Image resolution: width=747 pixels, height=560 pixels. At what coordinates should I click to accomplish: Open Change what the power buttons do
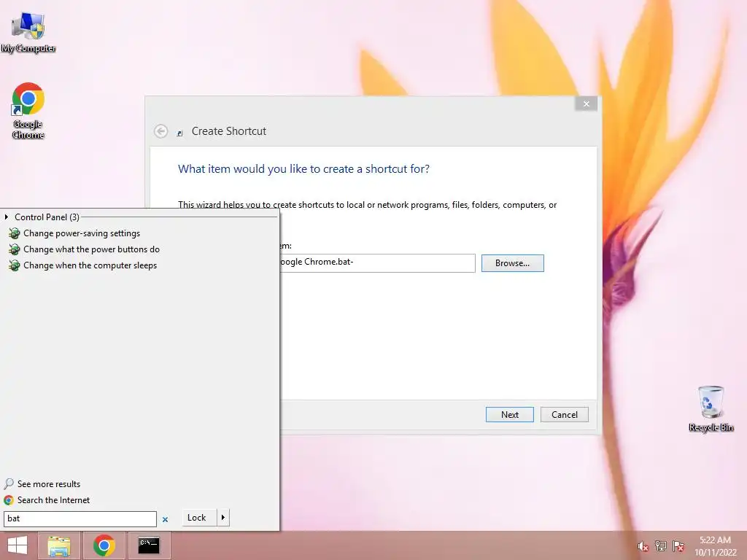click(x=91, y=249)
